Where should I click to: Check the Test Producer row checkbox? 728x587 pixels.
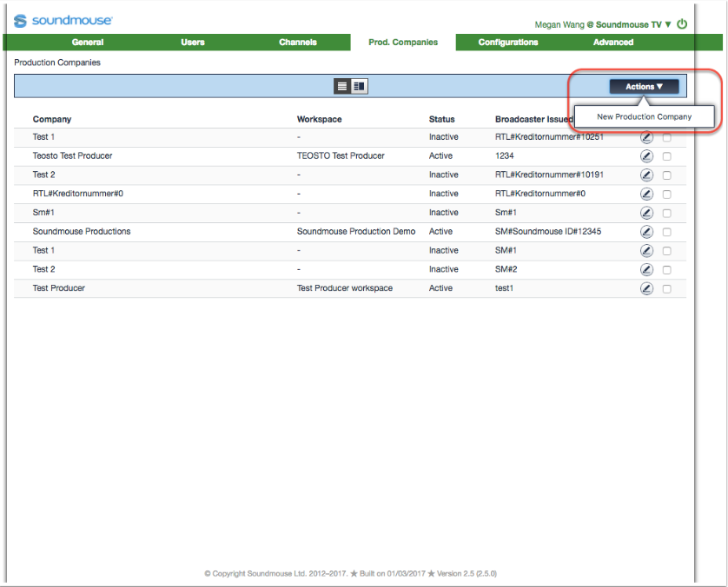[x=666, y=289]
